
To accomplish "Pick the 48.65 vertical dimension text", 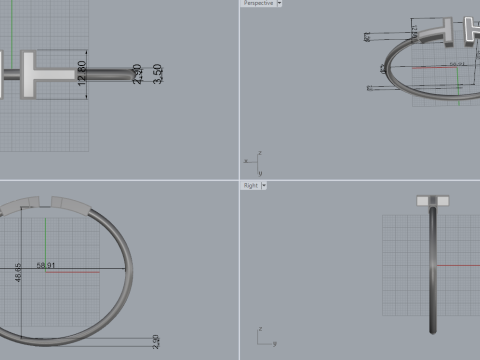I will point(18,272).
